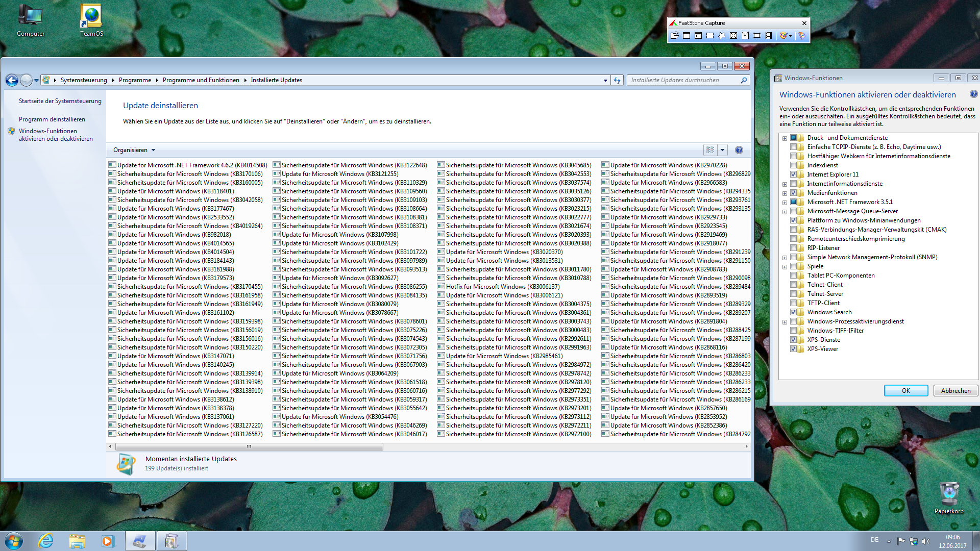This screenshot has width=980, height=551.
Task: Open TeamOS desktop shortcut
Action: (91, 20)
